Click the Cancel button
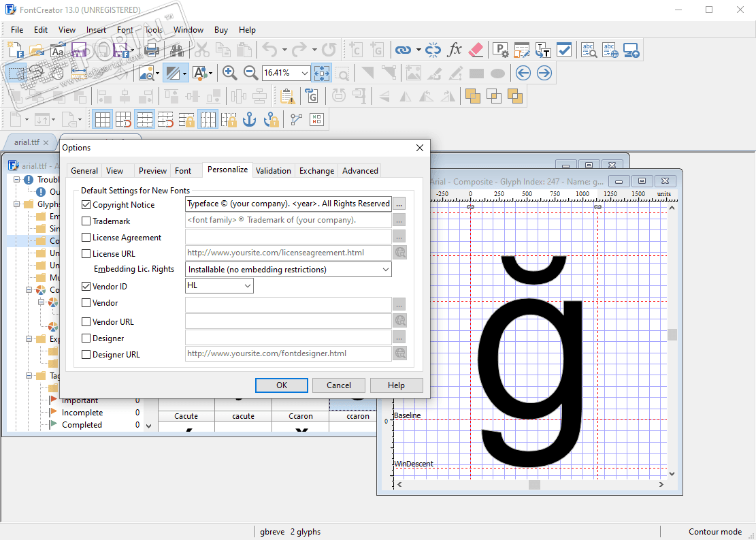Screen dimensions: 756x540 coord(339,385)
